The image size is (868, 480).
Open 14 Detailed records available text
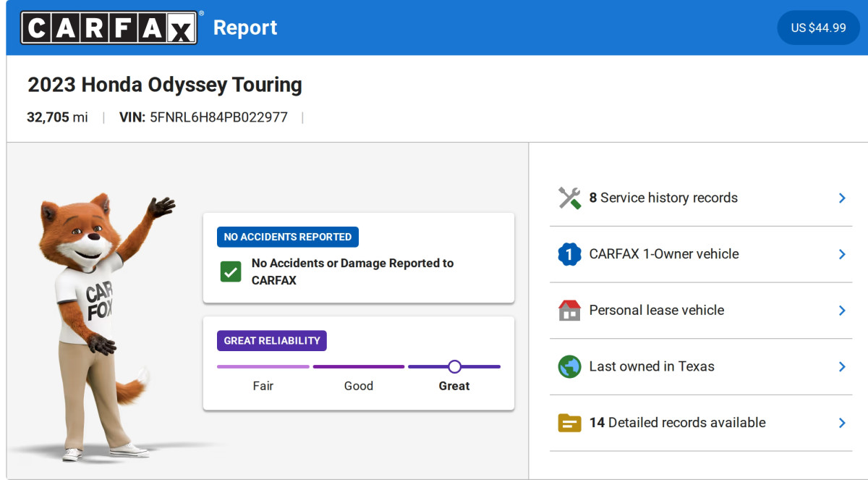677,423
